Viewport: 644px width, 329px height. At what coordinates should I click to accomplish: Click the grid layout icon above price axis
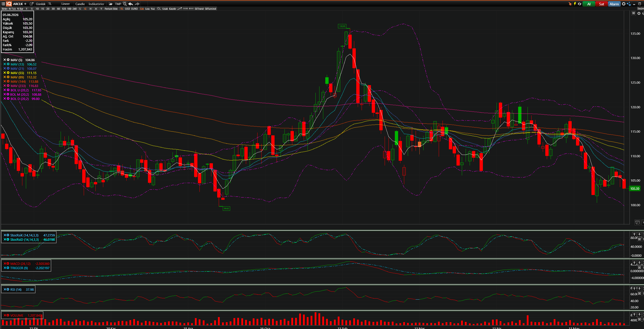tap(634, 13)
